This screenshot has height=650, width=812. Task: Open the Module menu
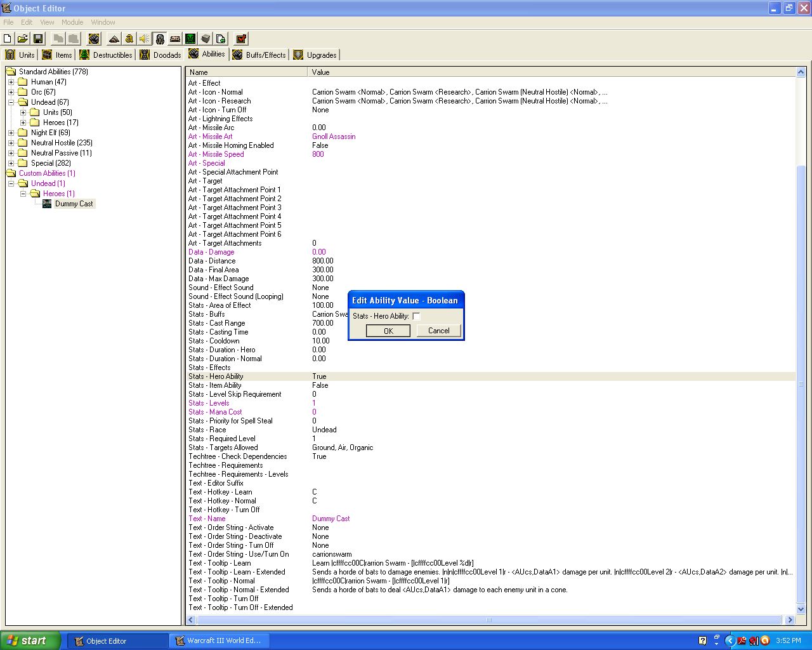click(72, 22)
